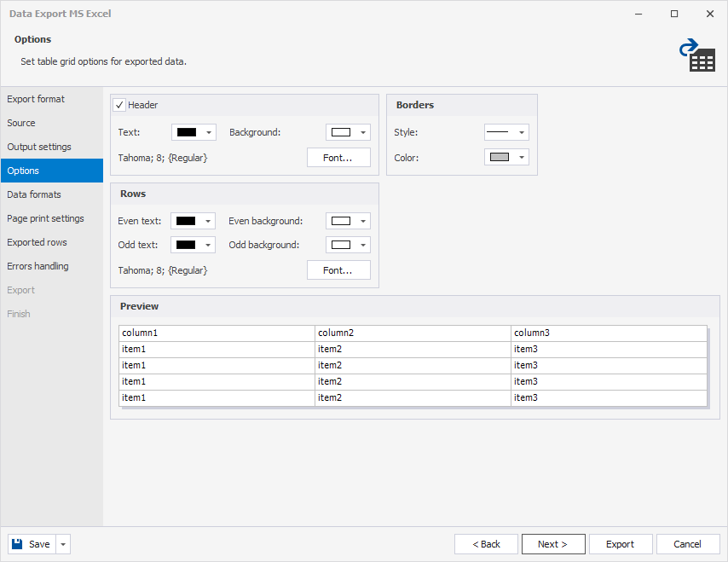
Task: Click the Next button
Action: click(x=552, y=543)
